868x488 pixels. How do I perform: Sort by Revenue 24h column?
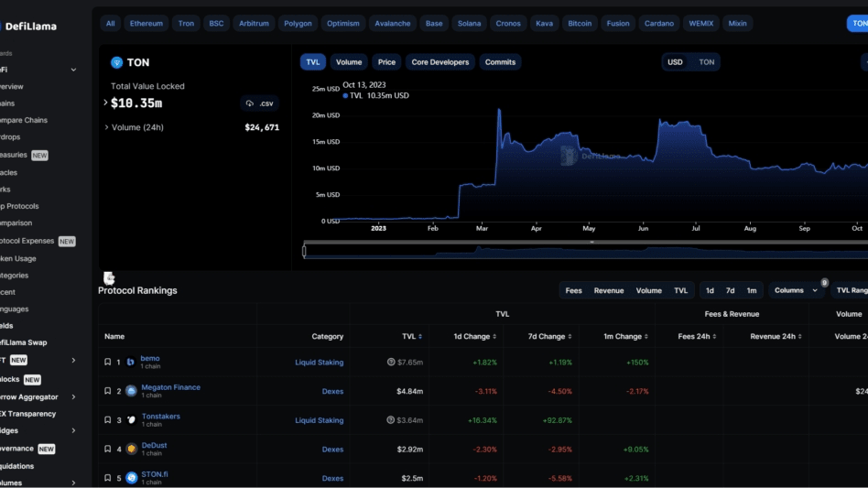pos(800,336)
